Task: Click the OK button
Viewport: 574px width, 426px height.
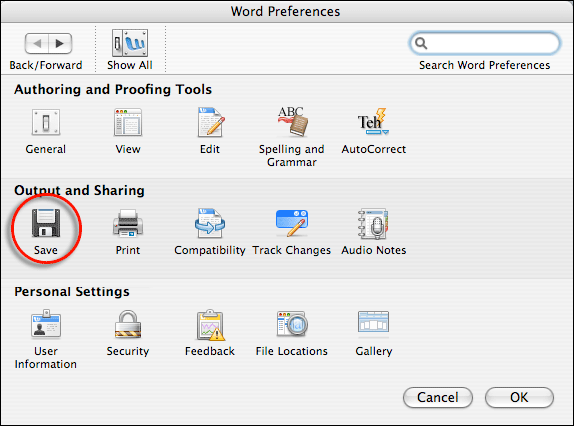Action: tap(519, 397)
